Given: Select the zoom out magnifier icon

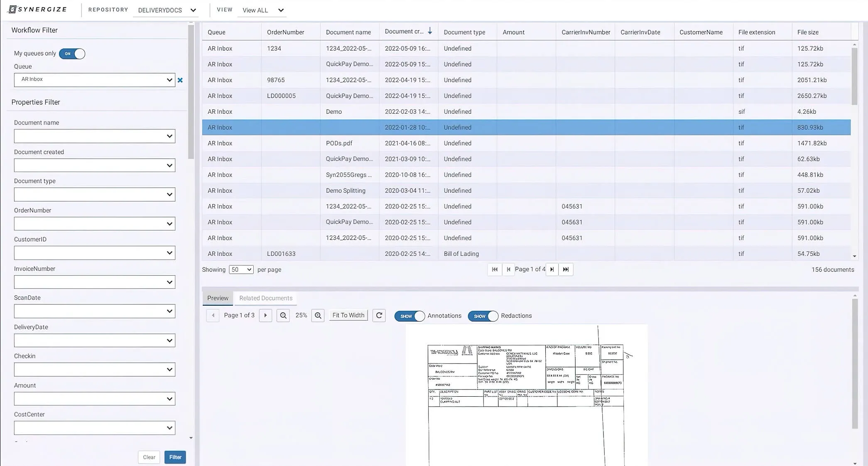Looking at the screenshot, I should [x=283, y=315].
